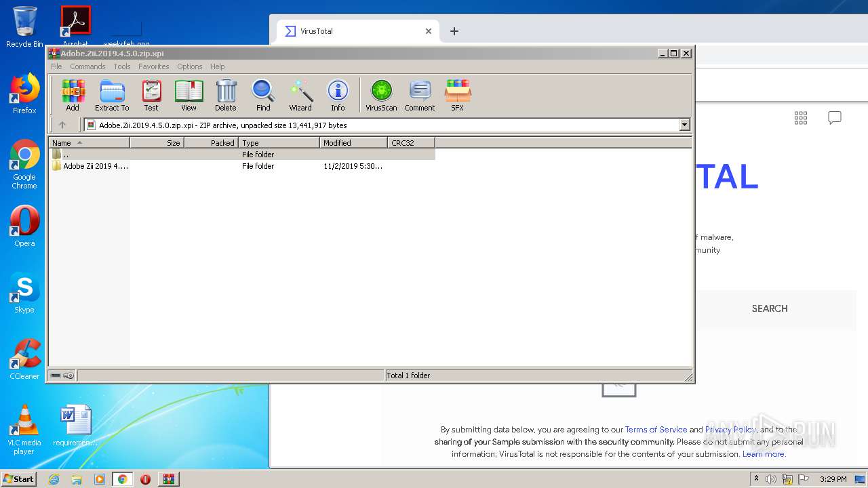Show archive Info
The height and width of the screenshot is (488, 868).
click(338, 95)
